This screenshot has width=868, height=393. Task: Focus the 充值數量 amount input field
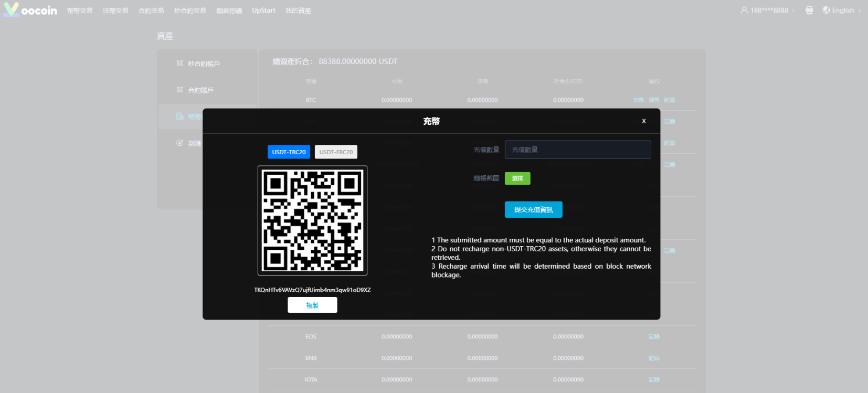tap(578, 150)
